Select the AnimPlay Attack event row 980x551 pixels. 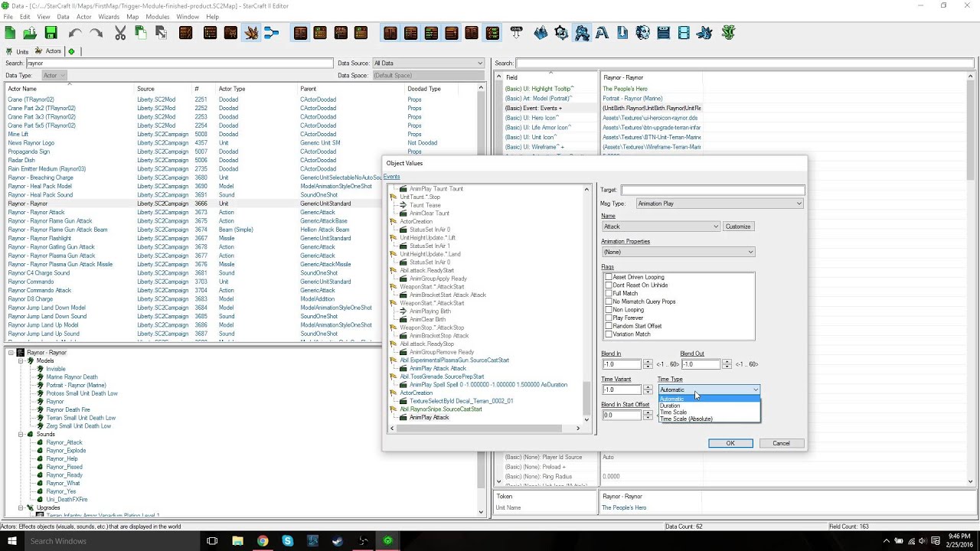[x=429, y=418]
